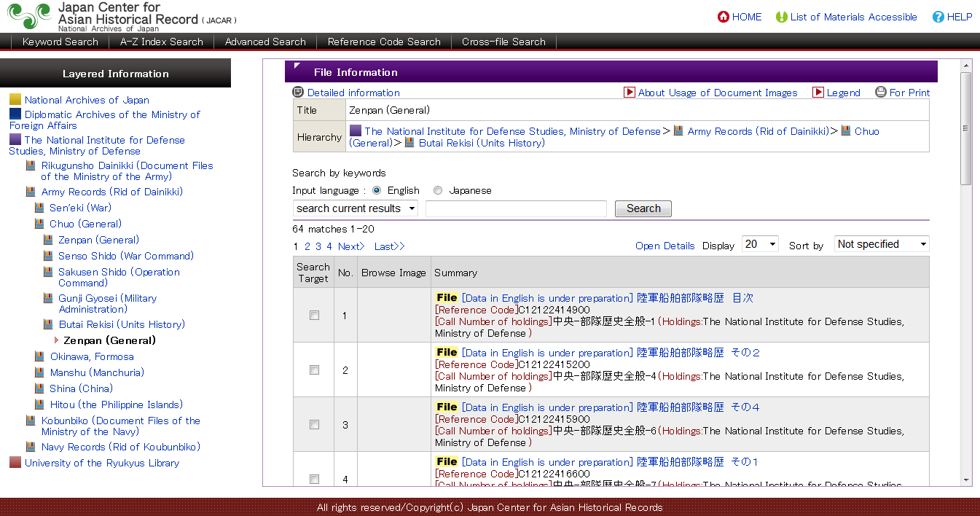This screenshot has width=980, height=516.
Task: Open the A-Z Index Search tab
Action: pyautogui.click(x=162, y=42)
